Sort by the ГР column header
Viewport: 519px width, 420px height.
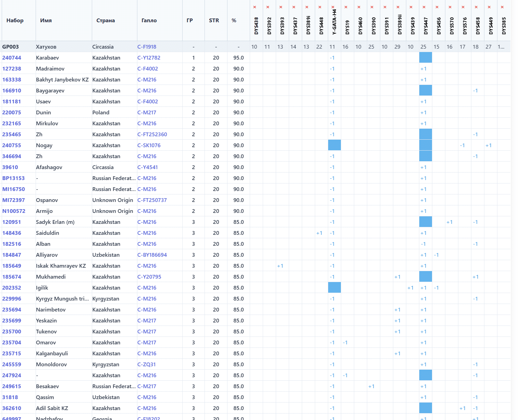pyautogui.click(x=190, y=21)
